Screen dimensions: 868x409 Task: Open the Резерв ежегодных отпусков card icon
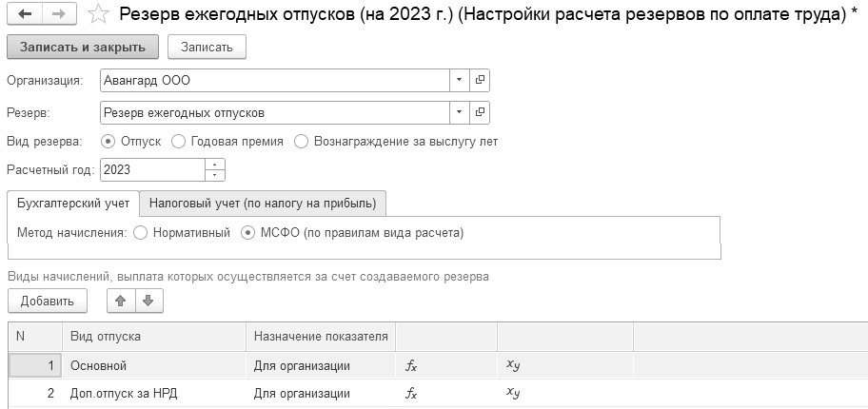pyautogui.click(x=480, y=113)
